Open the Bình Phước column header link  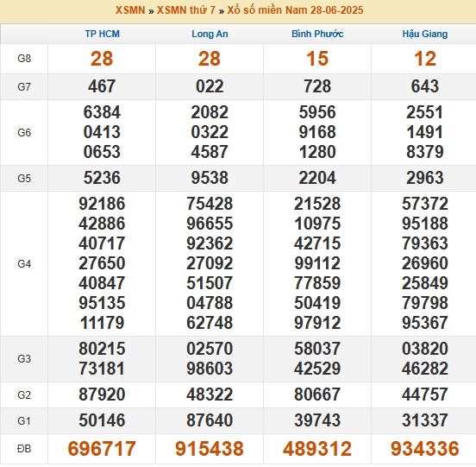pyautogui.click(x=317, y=34)
